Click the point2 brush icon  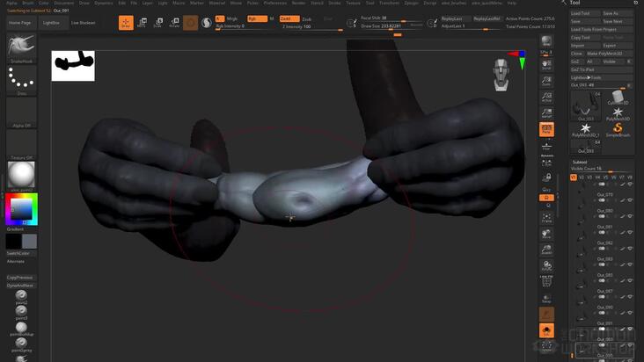click(x=21, y=297)
